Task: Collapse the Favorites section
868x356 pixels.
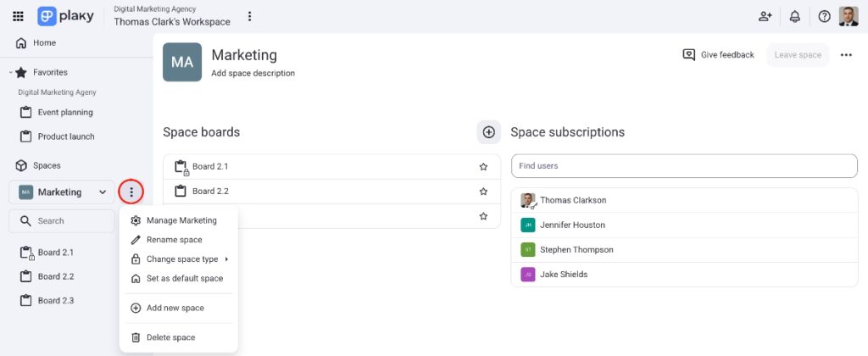Action: click(10, 73)
